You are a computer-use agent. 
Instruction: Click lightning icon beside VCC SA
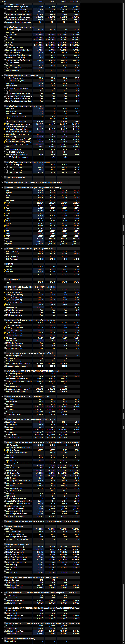(x=5, y=269)
